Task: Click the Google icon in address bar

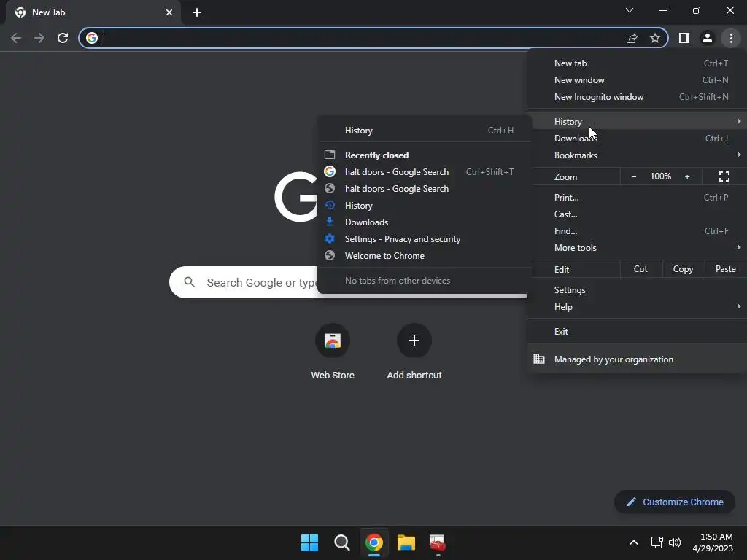Action: pyautogui.click(x=92, y=38)
